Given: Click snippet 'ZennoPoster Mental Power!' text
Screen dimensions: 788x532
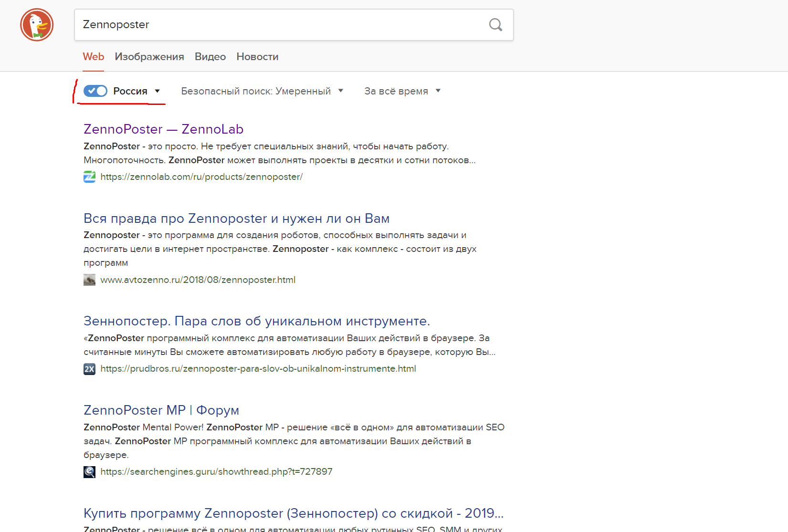Looking at the screenshot, I should (x=144, y=428).
